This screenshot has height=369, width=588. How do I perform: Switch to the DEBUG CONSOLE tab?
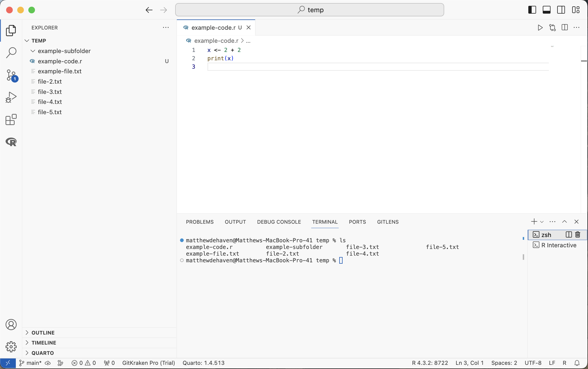tap(279, 222)
